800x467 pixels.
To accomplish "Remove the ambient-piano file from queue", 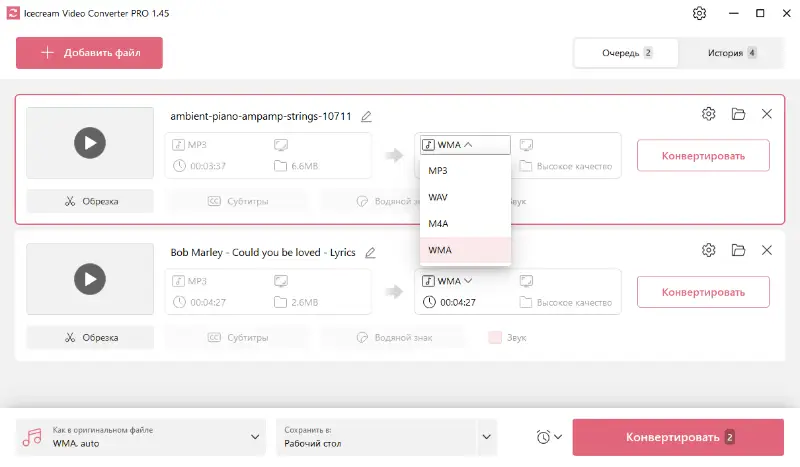I will (x=767, y=114).
